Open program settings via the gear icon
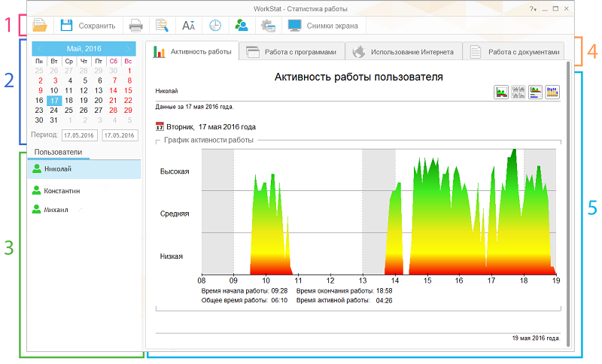Image resolution: width=602 pixels, height=364 pixels. 268,26
